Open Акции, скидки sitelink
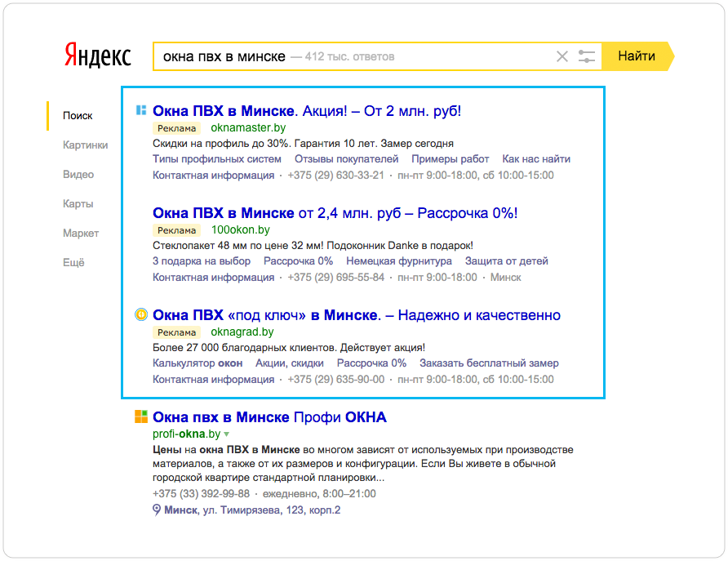Screen dimensions: 728x561 290,363
